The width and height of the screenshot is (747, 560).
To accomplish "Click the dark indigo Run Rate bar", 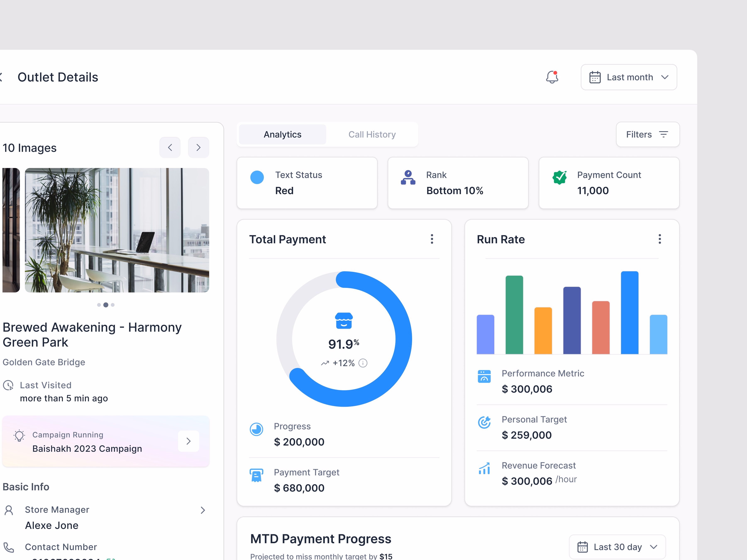I will click(x=572, y=320).
